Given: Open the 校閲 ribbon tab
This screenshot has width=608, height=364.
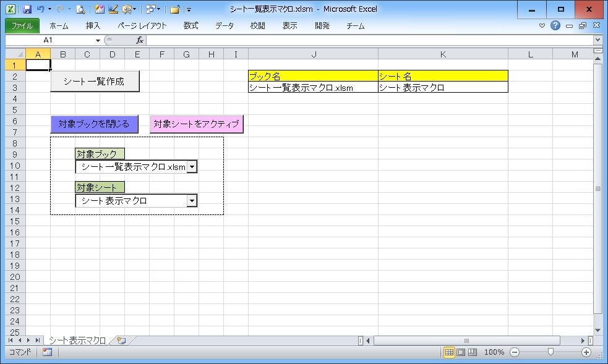Looking at the screenshot, I should pyautogui.click(x=258, y=25).
